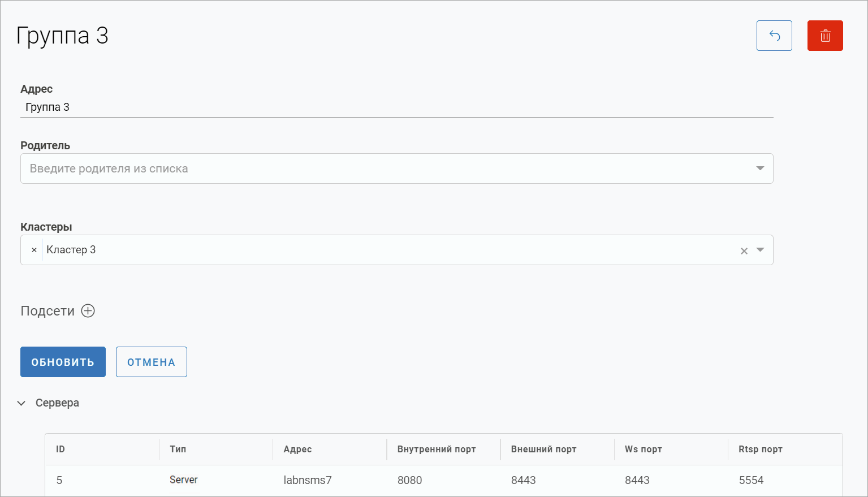Click the Ws порт column header

pos(643,450)
